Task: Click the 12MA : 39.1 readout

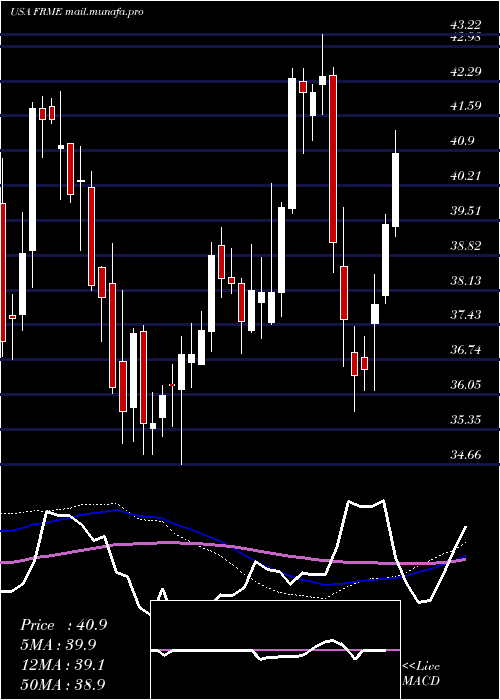Action: [62, 665]
